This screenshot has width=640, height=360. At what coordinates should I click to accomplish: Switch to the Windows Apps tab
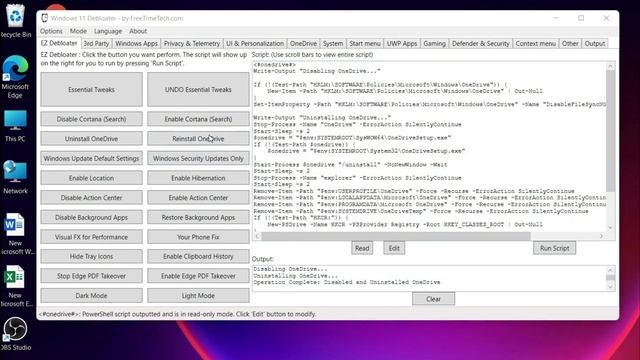point(136,44)
